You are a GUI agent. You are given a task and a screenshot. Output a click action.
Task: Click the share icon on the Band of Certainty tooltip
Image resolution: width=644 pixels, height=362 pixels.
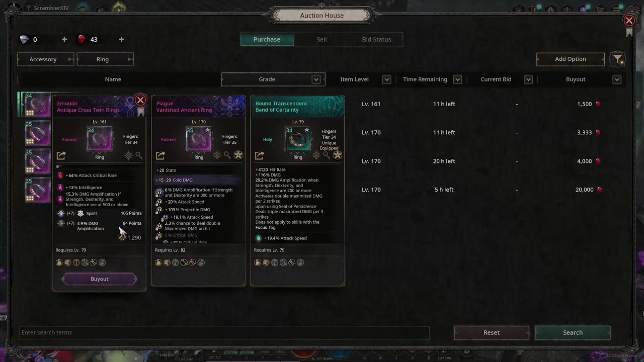[x=259, y=156]
